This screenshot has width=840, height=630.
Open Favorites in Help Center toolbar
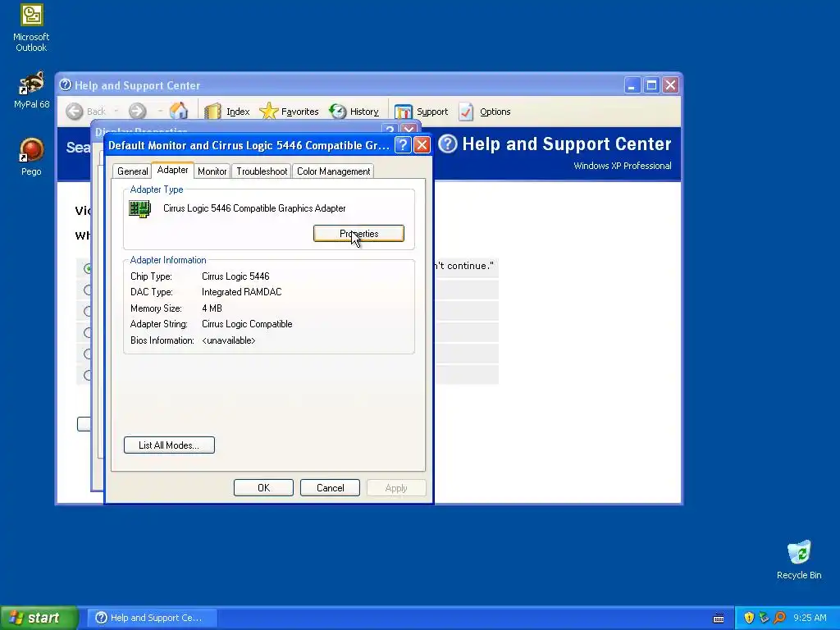[289, 112]
